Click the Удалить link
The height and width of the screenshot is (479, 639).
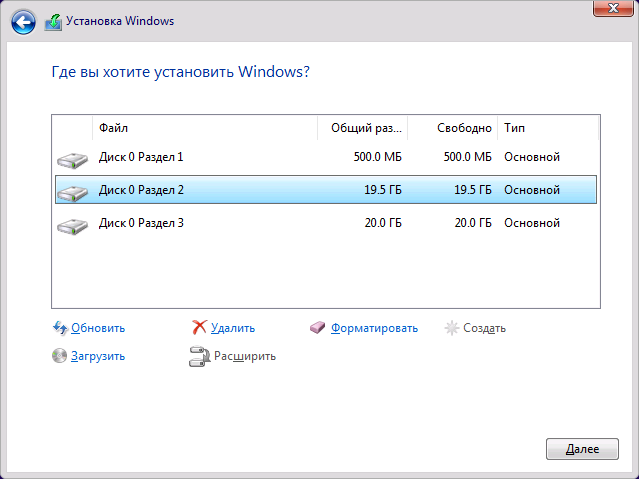pos(233,328)
